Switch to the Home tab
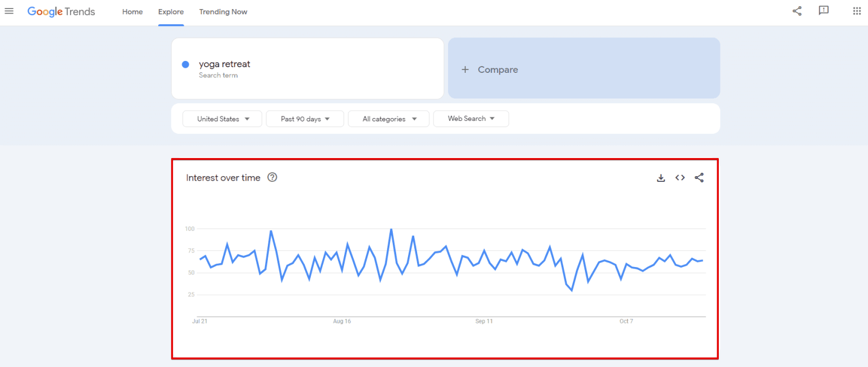This screenshot has height=367, width=868. (132, 11)
